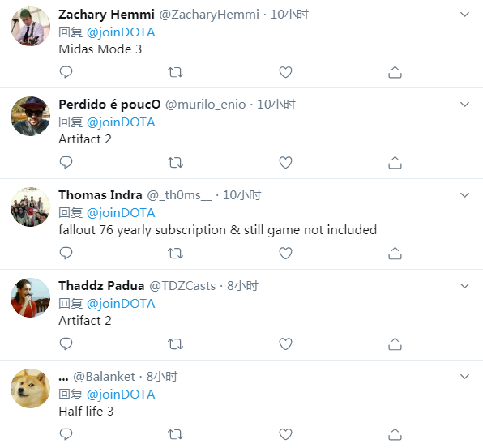Open the @ZacharyHemmi handle link
Image resolution: width=483 pixels, height=448 pixels.
209,15
